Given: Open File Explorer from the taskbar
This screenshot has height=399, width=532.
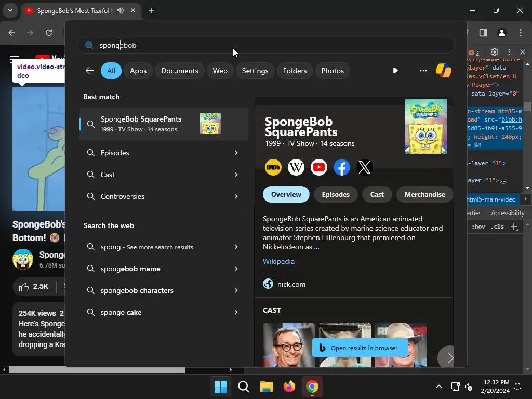Looking at the screenshot, I should tap(267, 387).
